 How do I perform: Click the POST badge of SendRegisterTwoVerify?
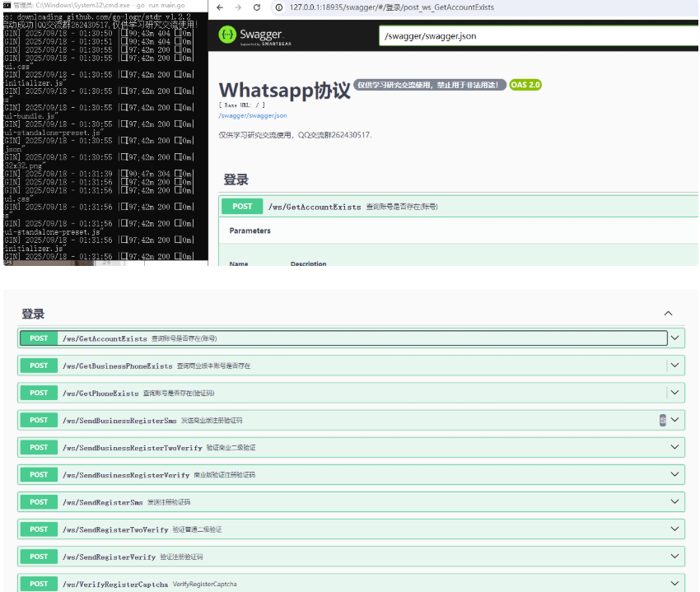tap(39, 529)
